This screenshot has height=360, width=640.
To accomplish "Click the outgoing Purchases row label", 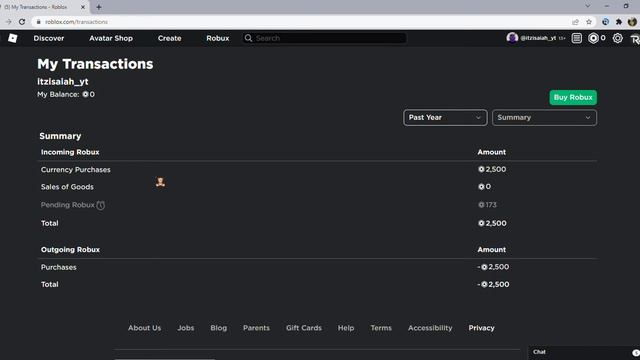I will point(58,267).
